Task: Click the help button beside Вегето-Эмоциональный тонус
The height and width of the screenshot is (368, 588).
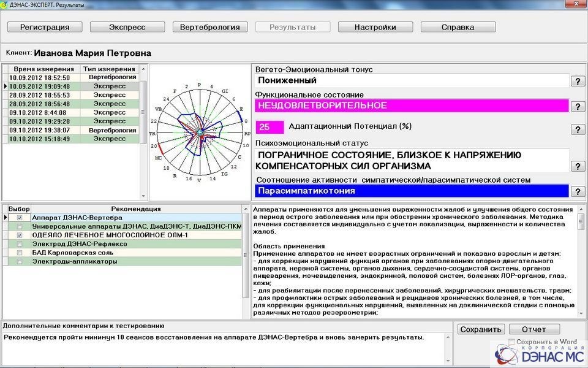Action: (576, 81)
